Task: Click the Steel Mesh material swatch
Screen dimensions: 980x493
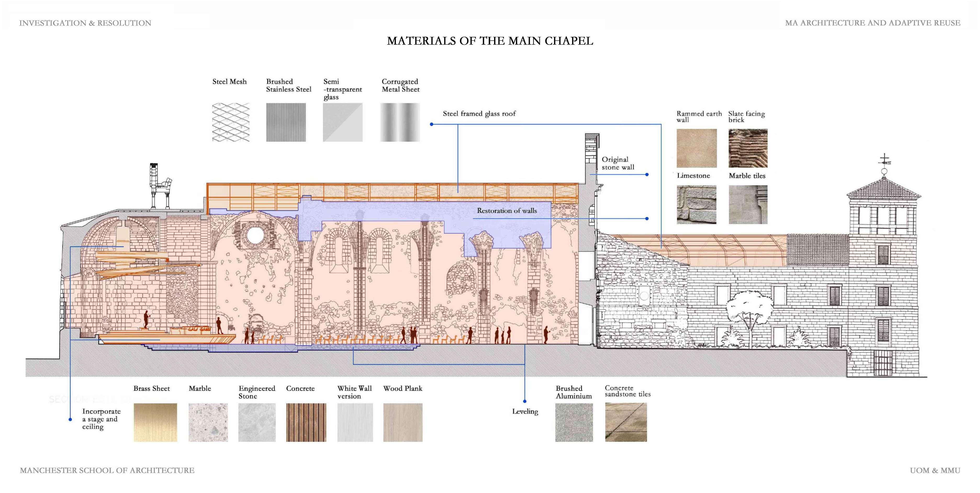Action: click(x=231, y=122)
